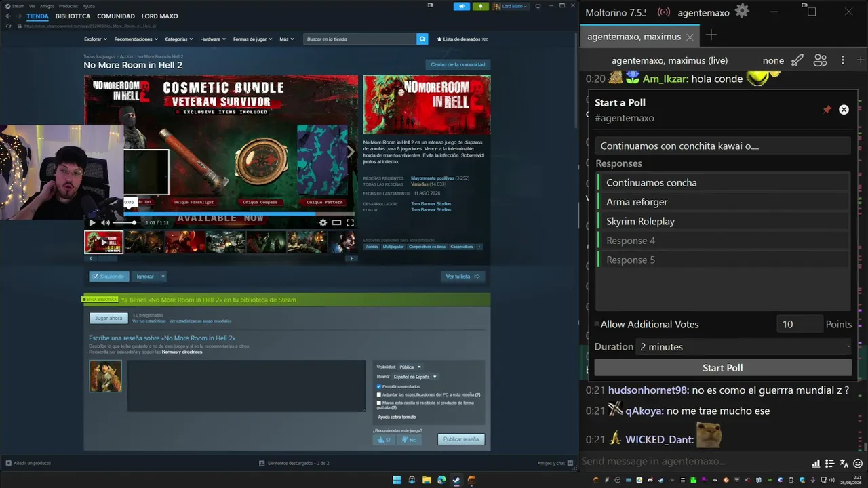Viewport: 868px width, 488px height.
Task: Switch trailer to theater mode
Action: click(336, 222)
